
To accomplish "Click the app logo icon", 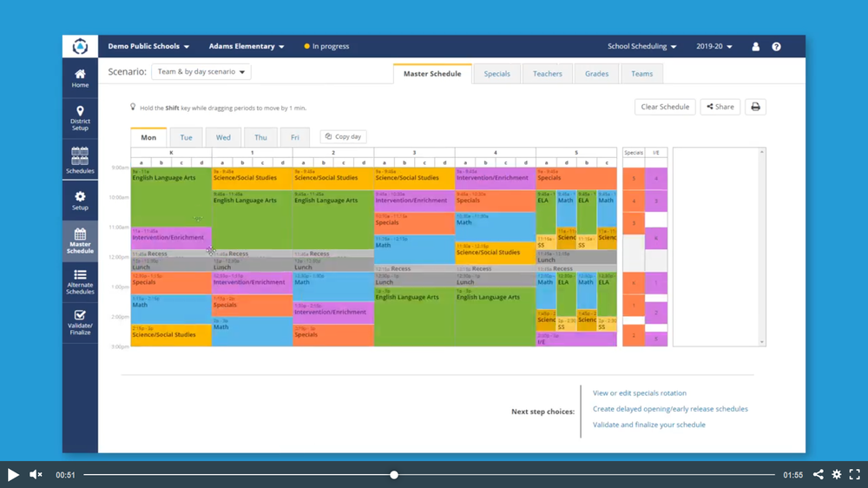I will (x=80, y=47).
